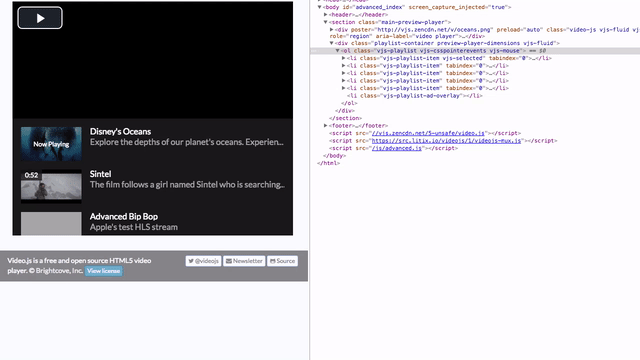Screen dimensions: 640x360
Task: Click the Sintel title text
Action: [100, 174]
